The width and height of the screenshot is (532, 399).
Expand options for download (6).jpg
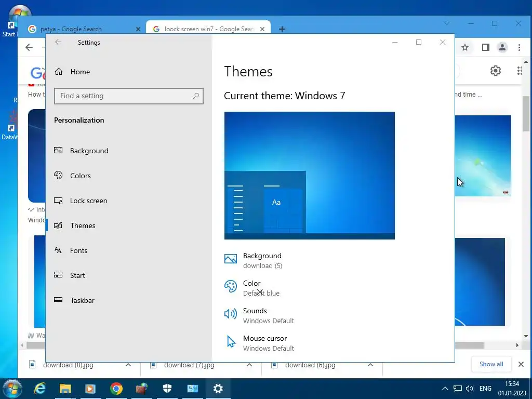tap(370, 365)
